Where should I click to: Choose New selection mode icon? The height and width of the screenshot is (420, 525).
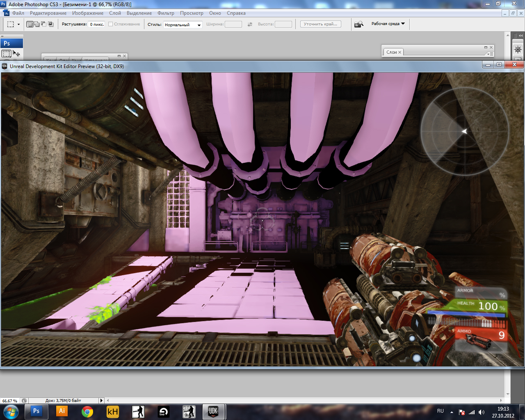click(30, 24)
